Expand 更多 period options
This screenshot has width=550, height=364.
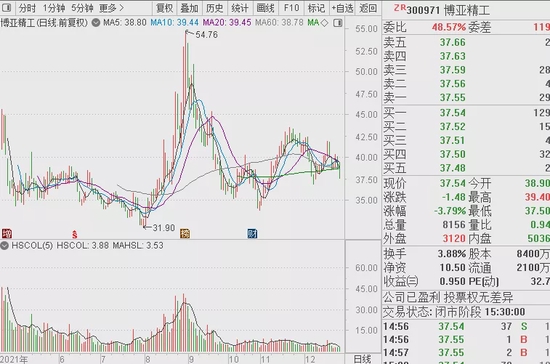coord(112,8)
